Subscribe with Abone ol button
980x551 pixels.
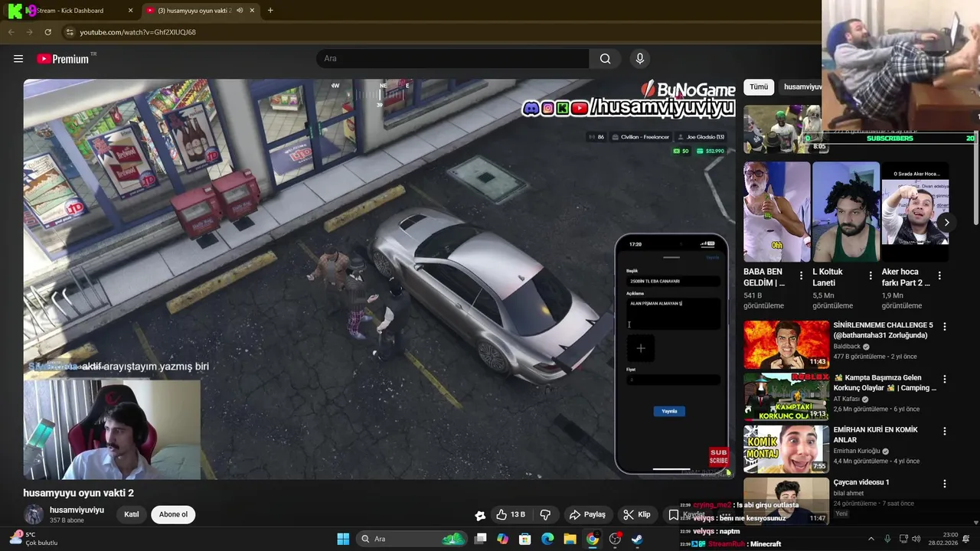tap(173, 514)
